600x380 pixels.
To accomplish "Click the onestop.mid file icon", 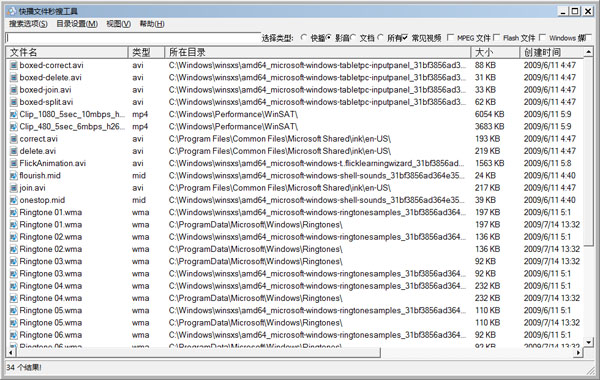I will 14,200.
